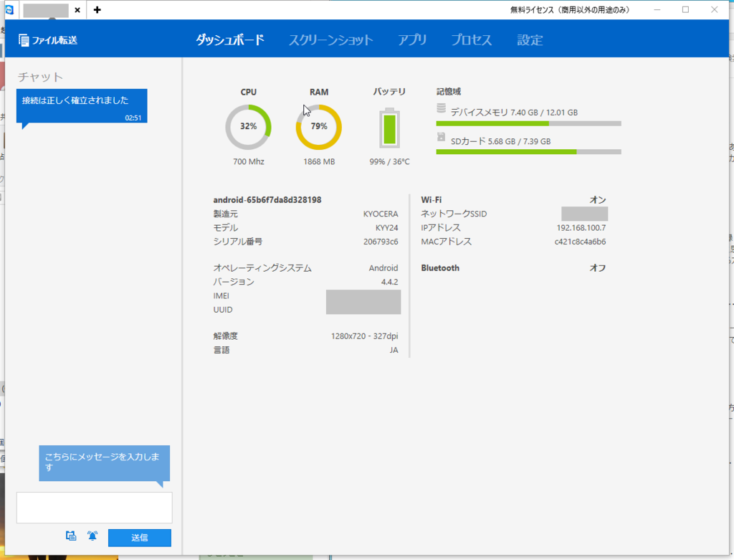Click the resolution 1280x720 - 327dpi value
The height and width of the screenshot is (560, 734).
(365, 336)
